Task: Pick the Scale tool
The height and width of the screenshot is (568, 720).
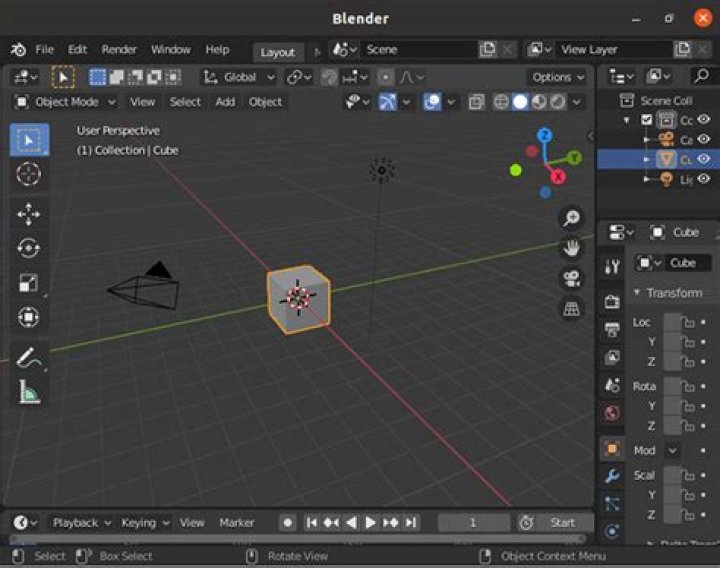Action: pos(28,282)
